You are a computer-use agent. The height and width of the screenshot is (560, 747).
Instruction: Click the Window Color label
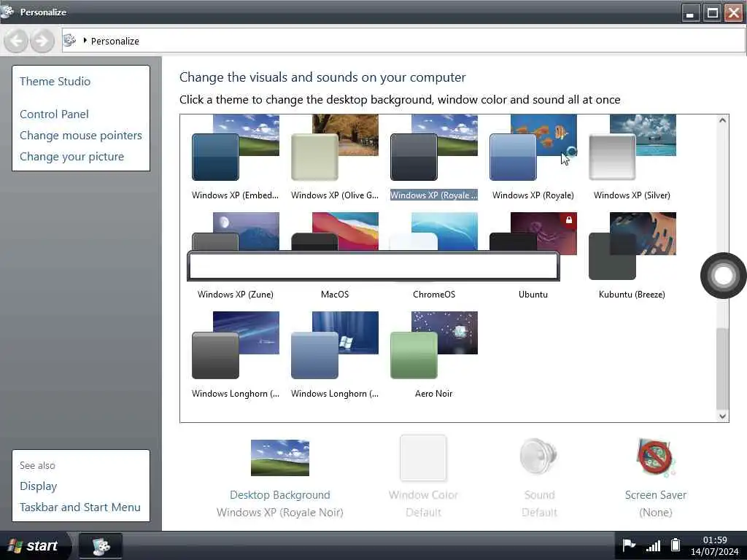coord(423,495)
